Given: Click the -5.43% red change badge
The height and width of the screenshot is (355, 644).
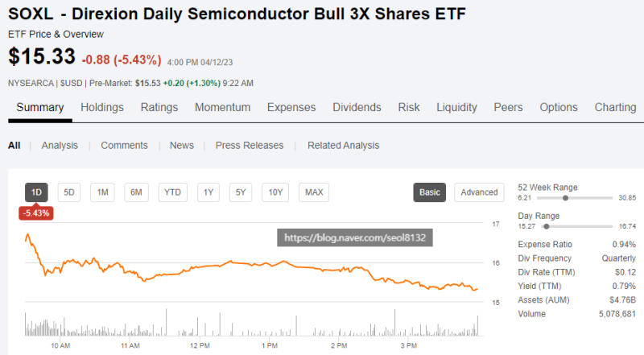Looking at the screenshot, I should click(x=36, y=213).
